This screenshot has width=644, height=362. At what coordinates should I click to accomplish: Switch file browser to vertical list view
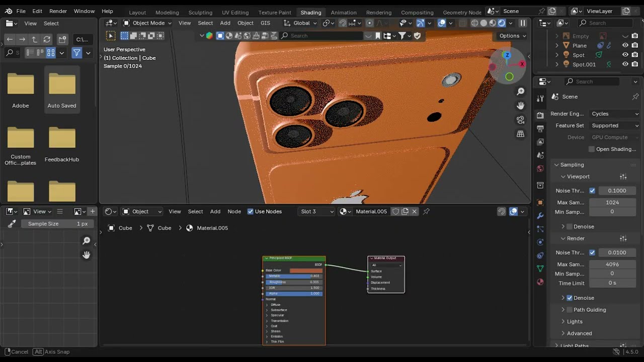30,53
